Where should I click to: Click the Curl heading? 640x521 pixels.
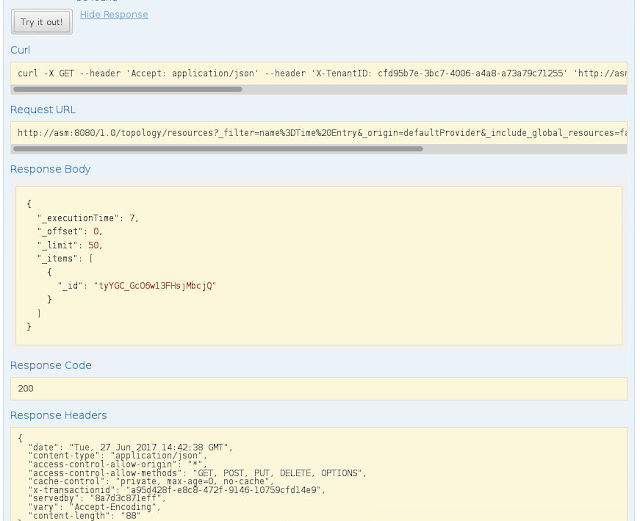20,50
